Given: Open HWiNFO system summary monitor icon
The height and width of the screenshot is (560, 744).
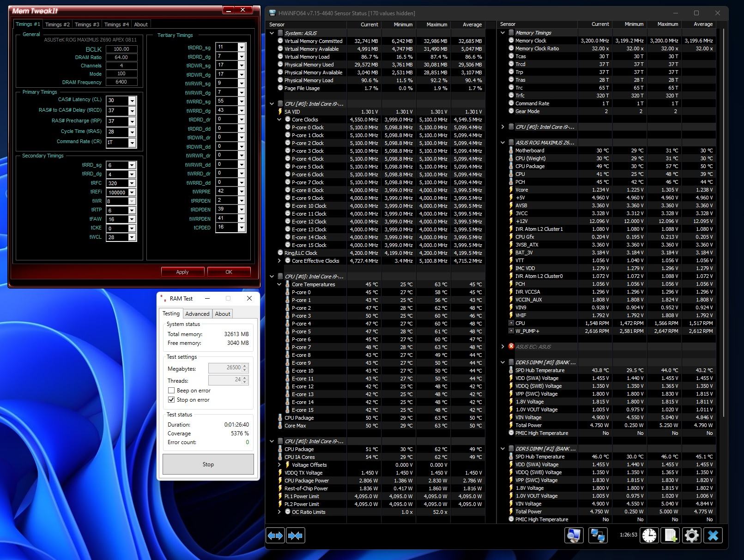Looking at the screenshot, I should point(574,535).
